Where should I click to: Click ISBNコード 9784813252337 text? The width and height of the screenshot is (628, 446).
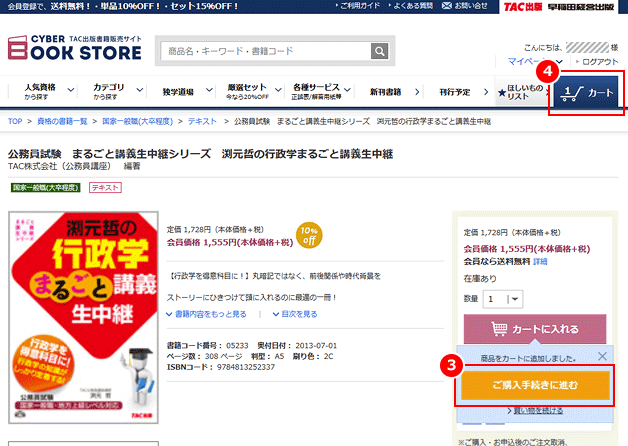tap(221, 367)
